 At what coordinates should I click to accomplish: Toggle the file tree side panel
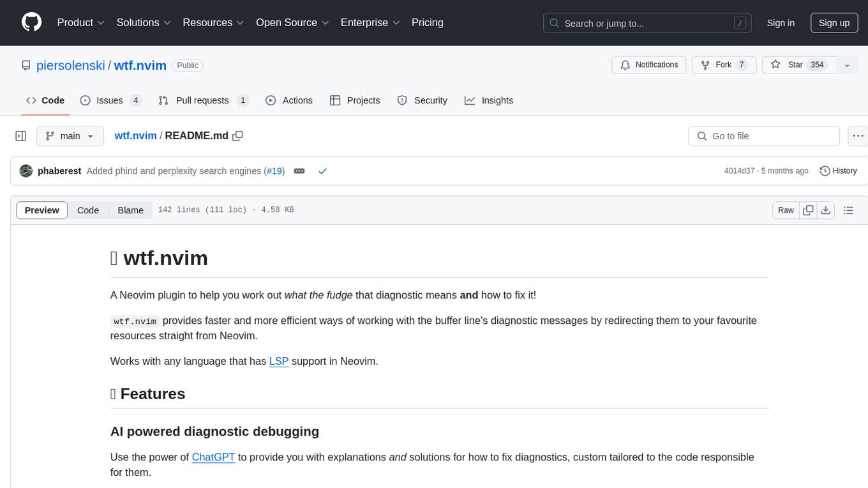pyautogui.click(x=21, y=136)
